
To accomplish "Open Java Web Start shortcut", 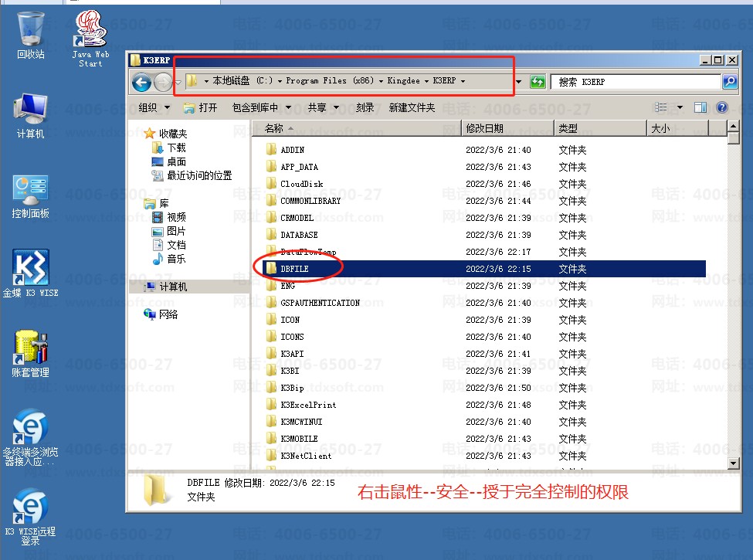I will (x=91, y=39).
